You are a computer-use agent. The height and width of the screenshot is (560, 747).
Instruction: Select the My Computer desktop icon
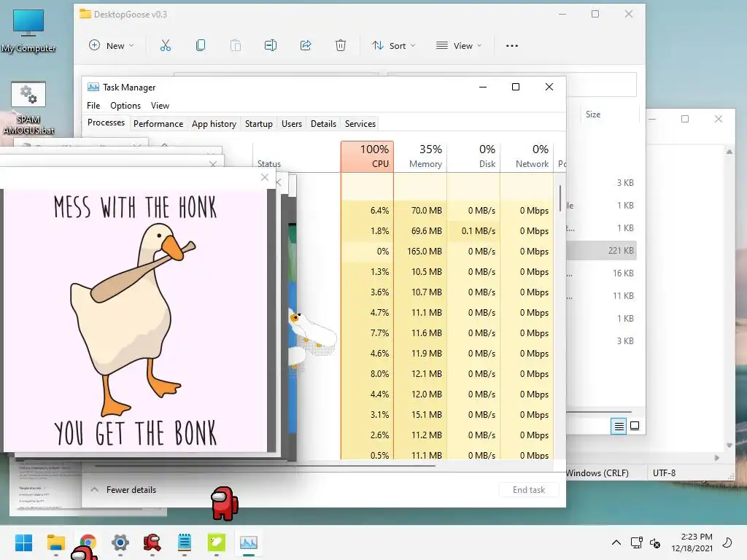(28, 31)
